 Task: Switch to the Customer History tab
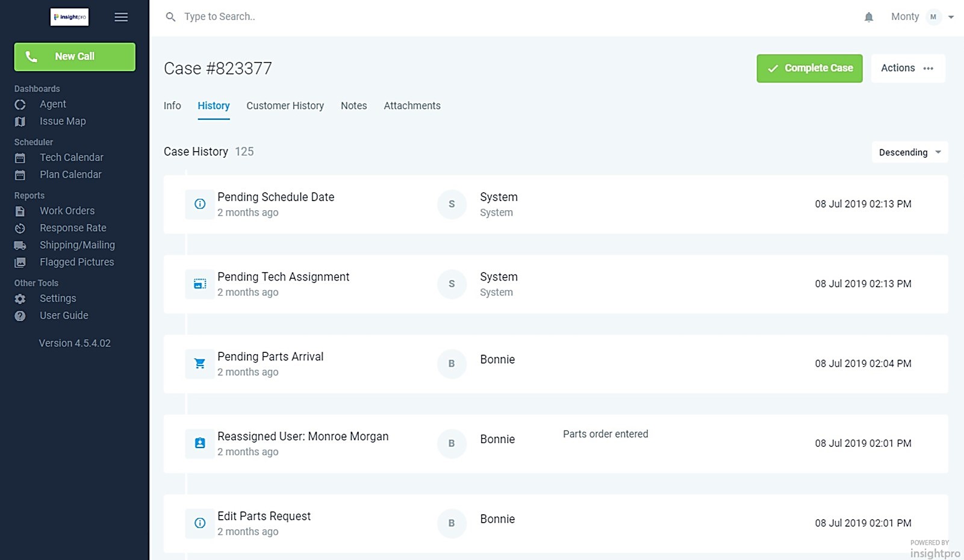point(285,106)
